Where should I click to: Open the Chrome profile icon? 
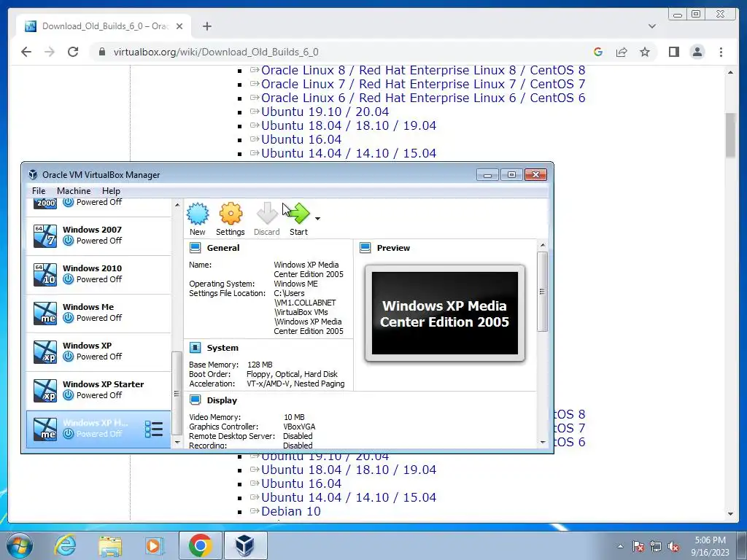coord(697,52)
